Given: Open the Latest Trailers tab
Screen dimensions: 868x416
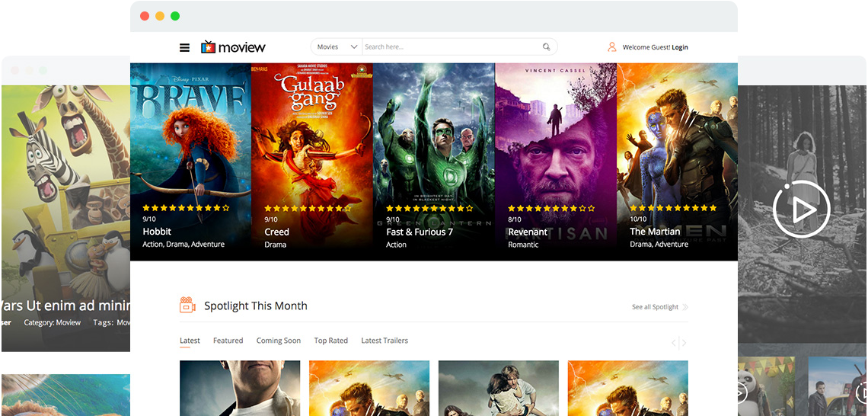Looking at the screenshot, I should [x=385, y=341].
